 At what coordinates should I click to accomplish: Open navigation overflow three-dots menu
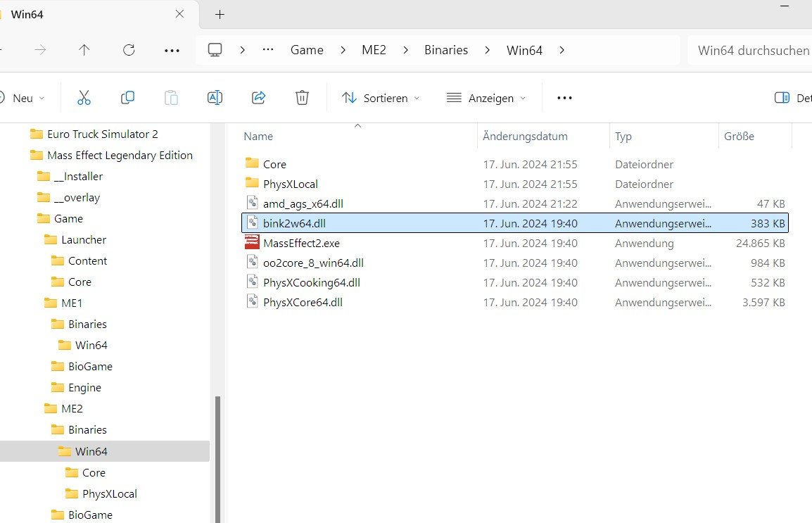point(172,51)
